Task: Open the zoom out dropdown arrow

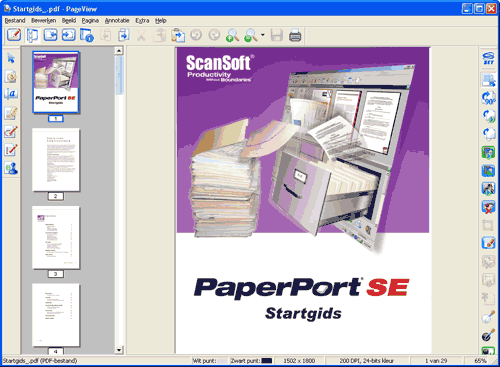Action: point(263,35)
